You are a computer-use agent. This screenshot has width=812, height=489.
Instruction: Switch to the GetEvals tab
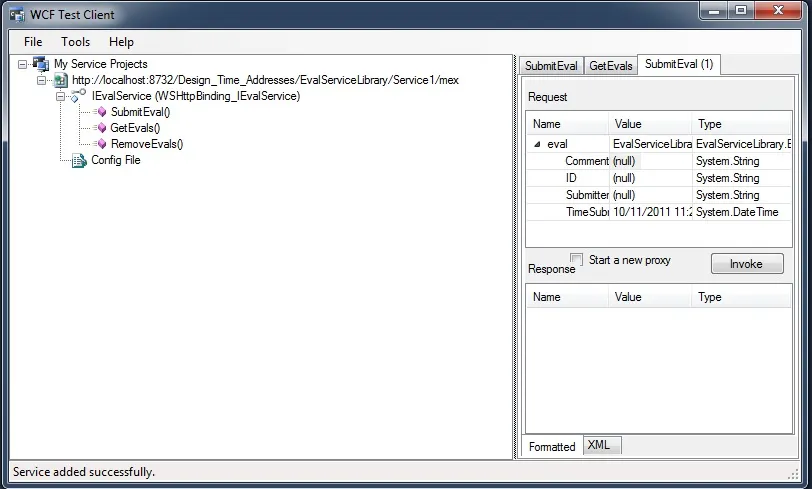(611, 66)
